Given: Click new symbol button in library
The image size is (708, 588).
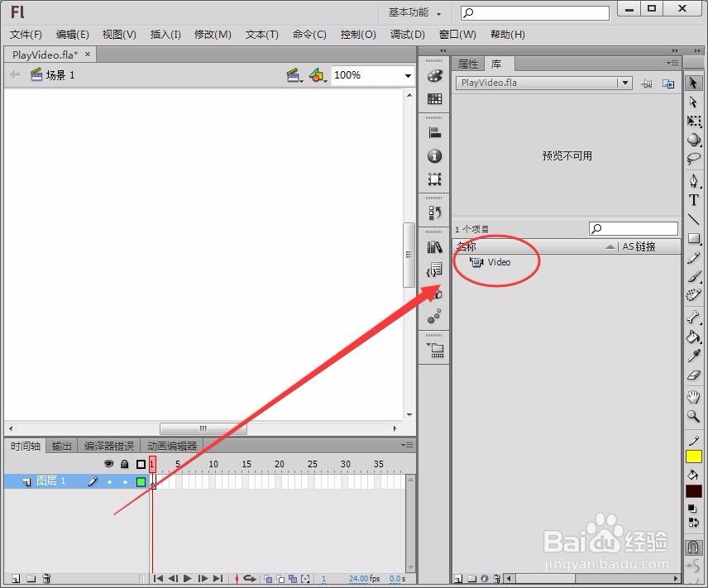Looking at the screenshot, I should (458, 579).
